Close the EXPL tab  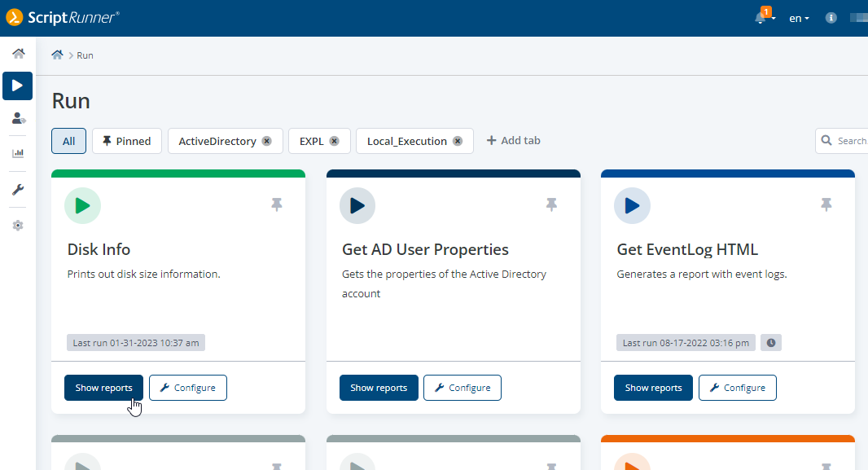click(335, 141)
